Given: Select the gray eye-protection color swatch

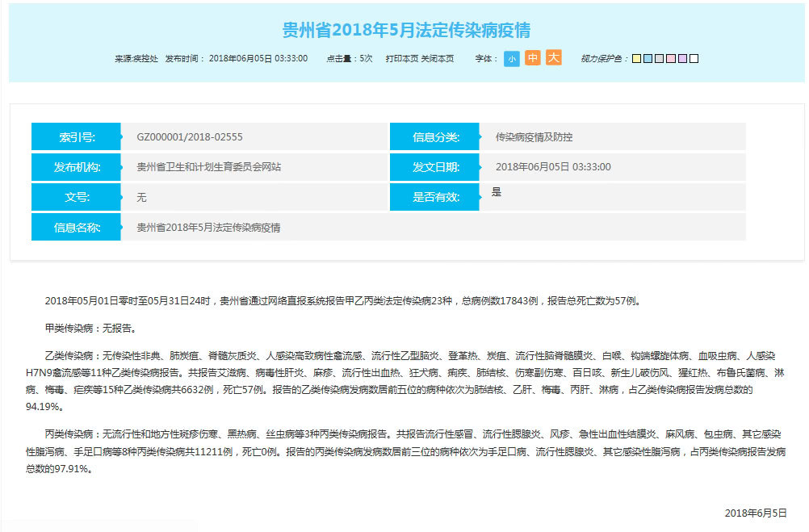Looking at the screenshot, I should 659,59.
